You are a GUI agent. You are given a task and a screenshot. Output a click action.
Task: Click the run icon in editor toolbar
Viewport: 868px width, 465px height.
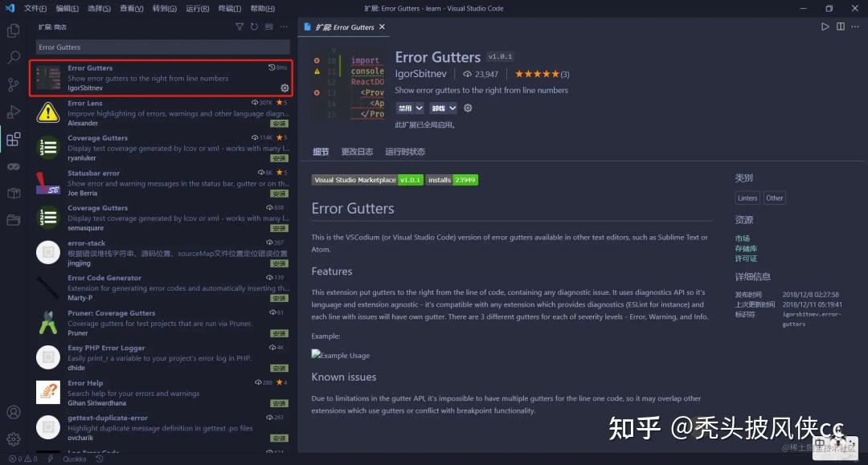click(x=825, y=27)
